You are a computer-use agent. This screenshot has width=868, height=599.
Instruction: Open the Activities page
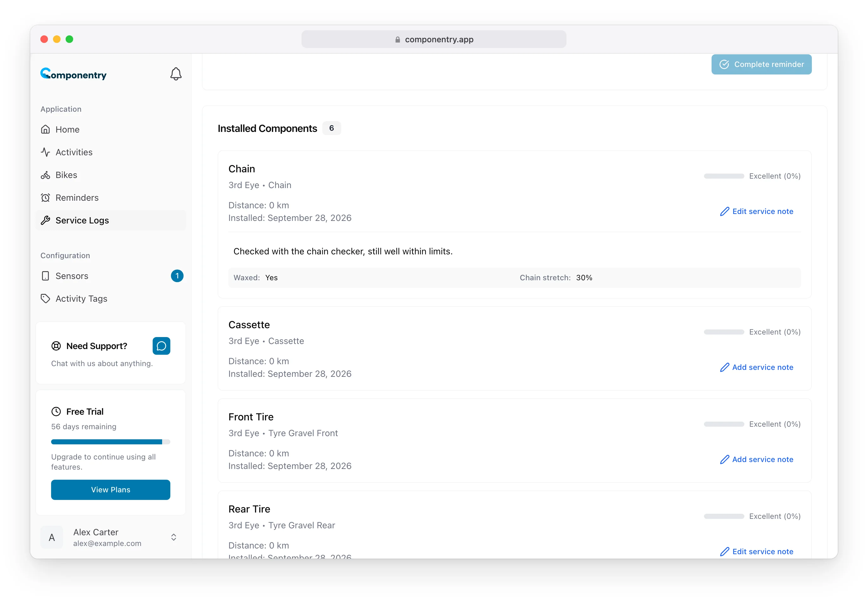(x=111, y=152)
